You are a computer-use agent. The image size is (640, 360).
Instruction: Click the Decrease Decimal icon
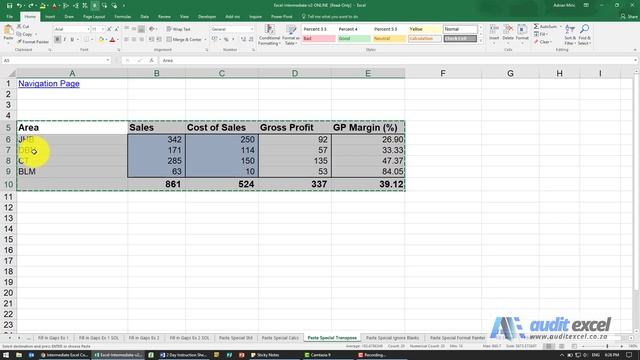pyautogui.click(x=251, y=40)
